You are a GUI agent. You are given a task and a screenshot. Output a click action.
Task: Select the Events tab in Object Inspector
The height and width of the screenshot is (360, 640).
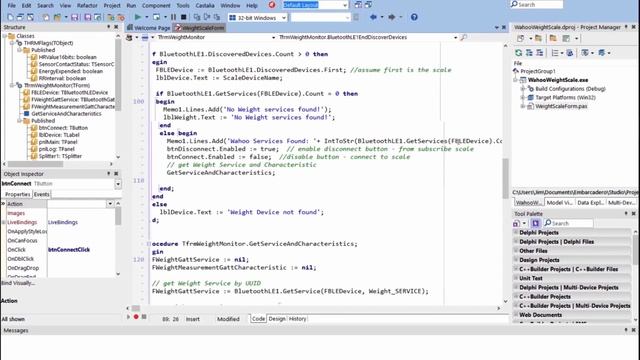(x=42, y=194)
